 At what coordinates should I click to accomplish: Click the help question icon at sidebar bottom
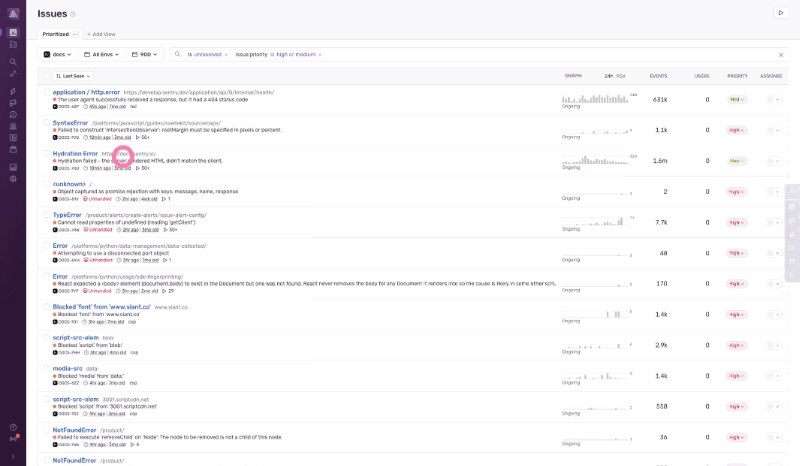[13, 427]
